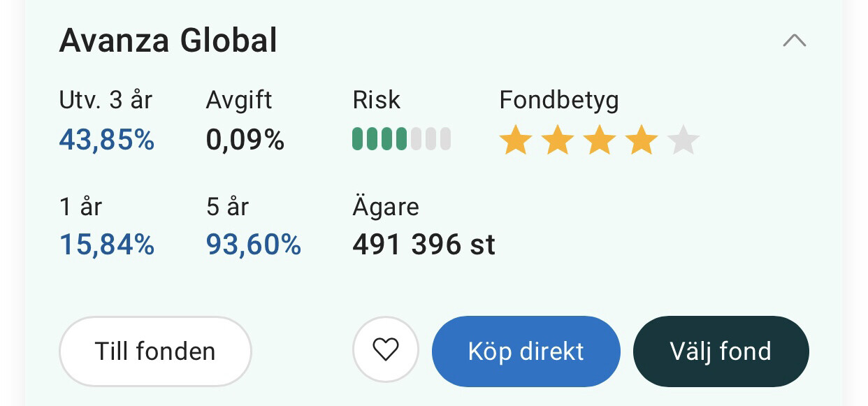Click the third gold rating star
Image resolution: width=868 pixels, height=406 pixels.
(x=600, y=140)
